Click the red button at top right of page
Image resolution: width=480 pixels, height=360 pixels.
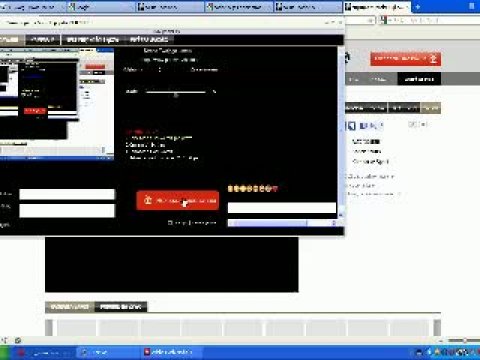(406, 59)
